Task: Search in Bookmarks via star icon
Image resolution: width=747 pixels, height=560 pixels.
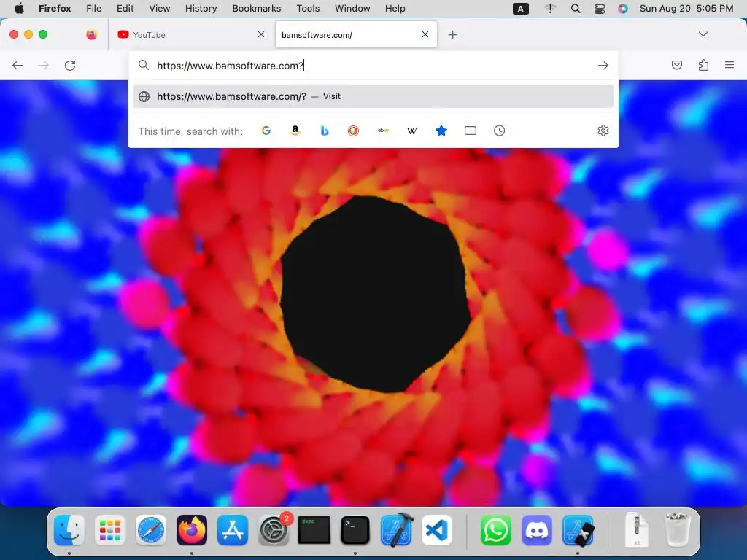Action: point(441,131)
